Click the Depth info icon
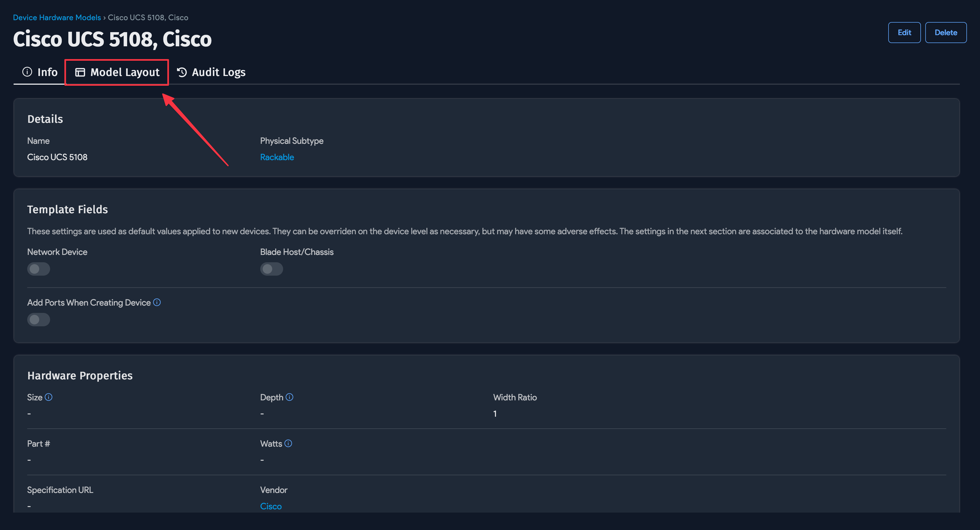 pos(290,397)
